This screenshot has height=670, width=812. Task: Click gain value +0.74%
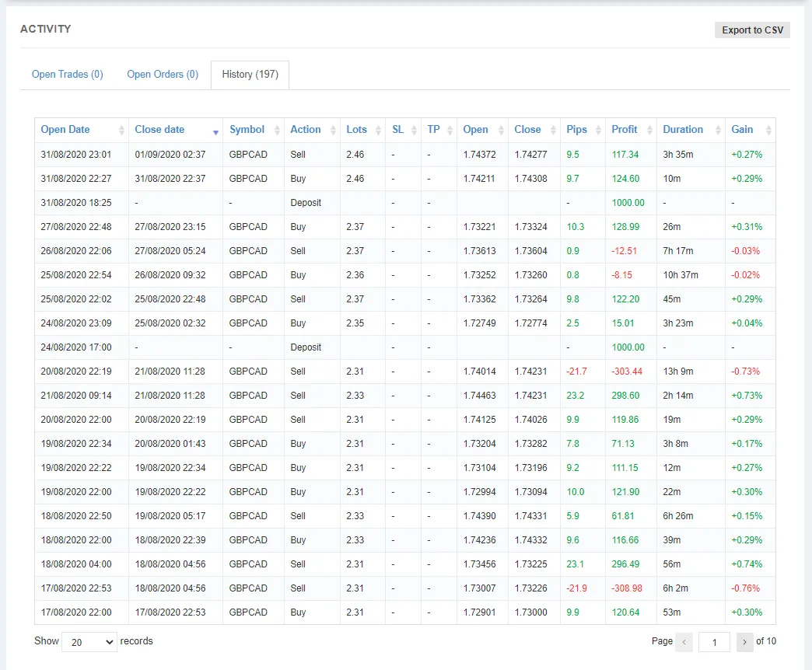747,564
